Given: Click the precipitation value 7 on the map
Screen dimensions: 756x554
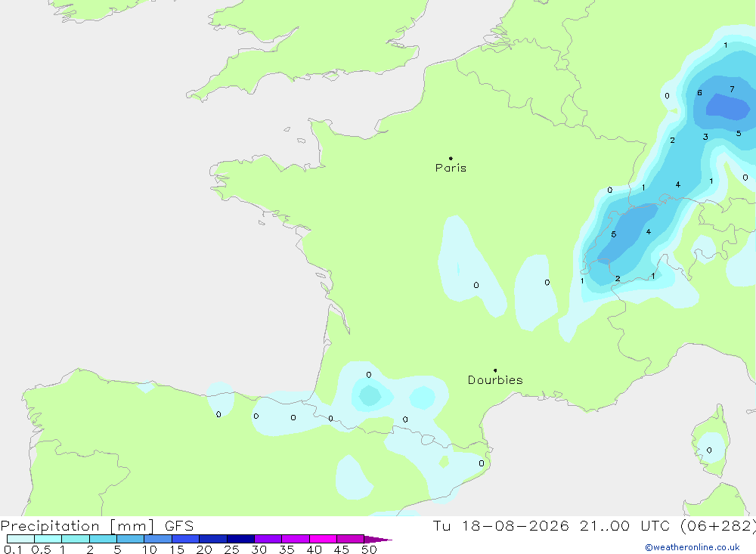Looking at the screenshot, I should [x=732, y=89].
